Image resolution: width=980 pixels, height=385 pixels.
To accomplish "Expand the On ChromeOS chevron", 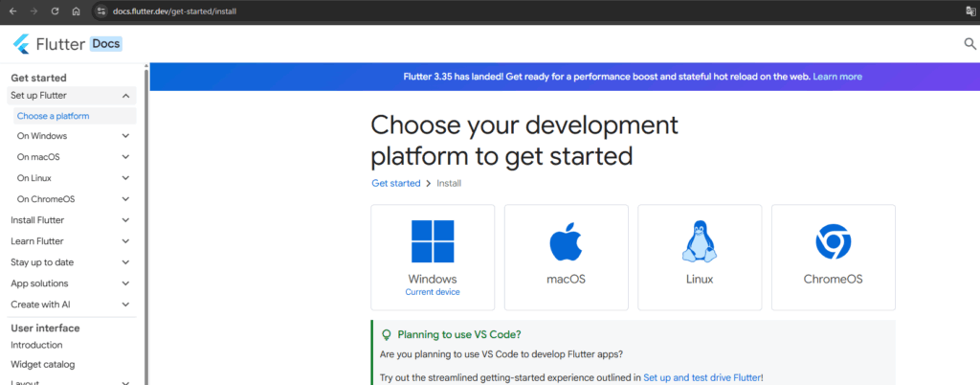I will coord(125,199).
